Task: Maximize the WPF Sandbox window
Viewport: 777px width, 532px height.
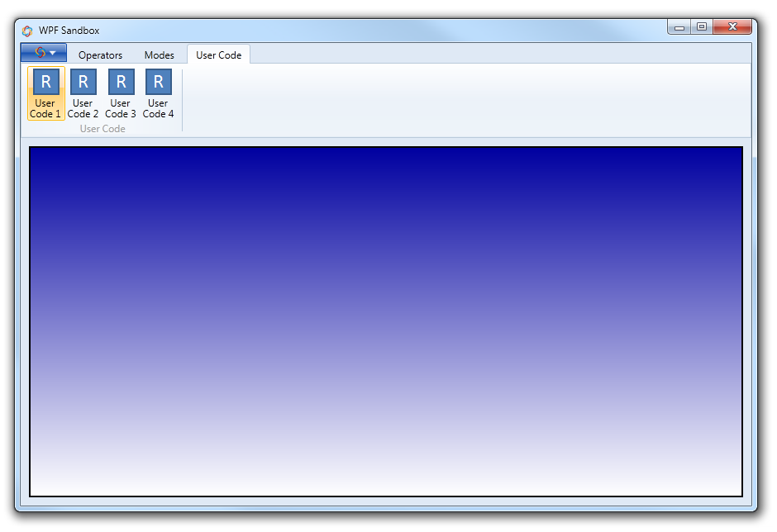Action: pos(701,27)
